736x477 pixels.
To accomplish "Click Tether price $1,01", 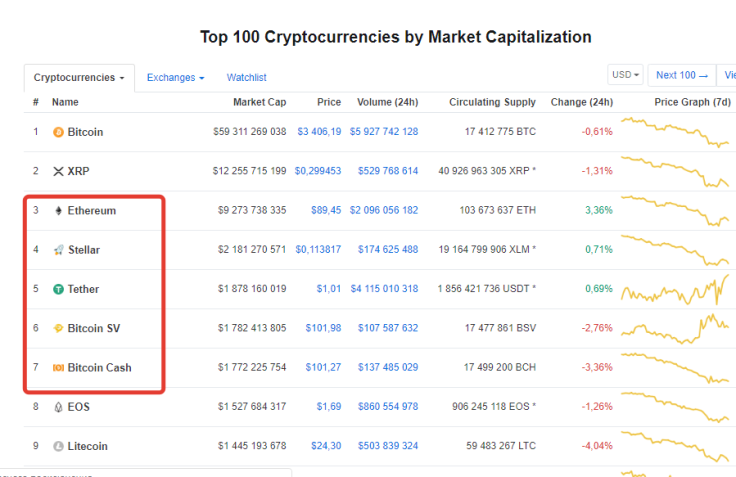I will pos(329,289).
